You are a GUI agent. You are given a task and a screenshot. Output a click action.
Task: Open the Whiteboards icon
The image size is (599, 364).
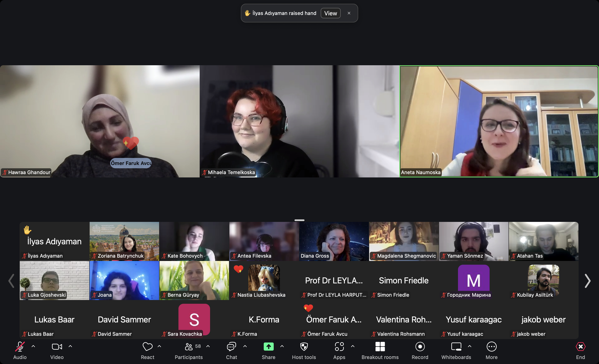(x=456, y=347)
